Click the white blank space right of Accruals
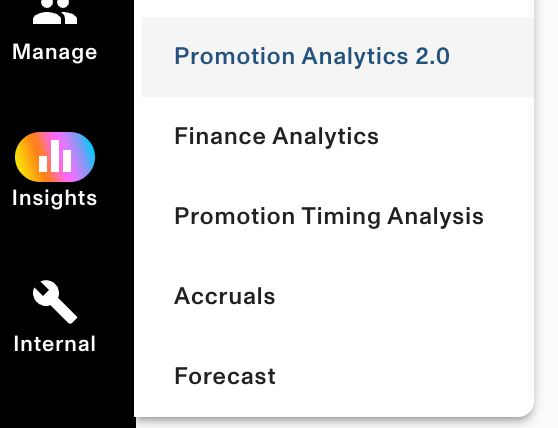 point(402,296)
